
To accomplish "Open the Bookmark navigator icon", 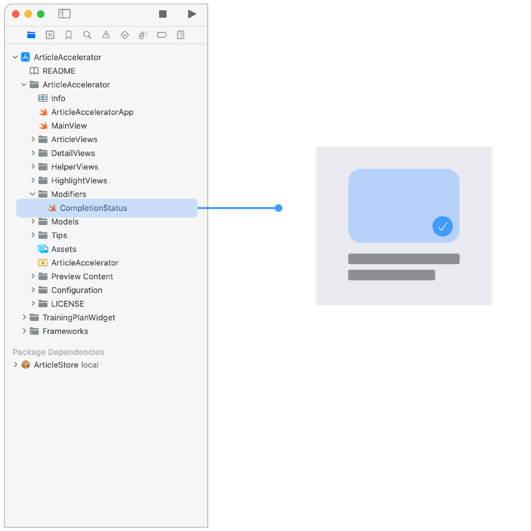I will [x=69, y=35].
